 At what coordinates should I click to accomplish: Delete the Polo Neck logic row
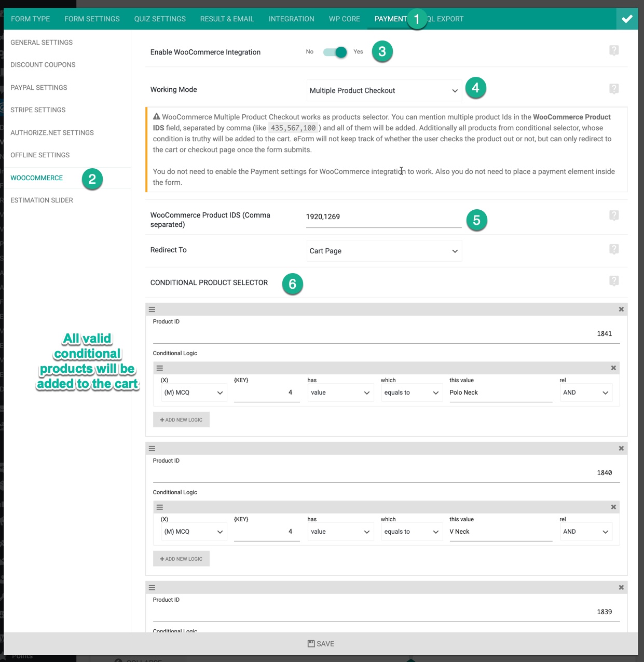pyautogui.click(x=613, y=368)
